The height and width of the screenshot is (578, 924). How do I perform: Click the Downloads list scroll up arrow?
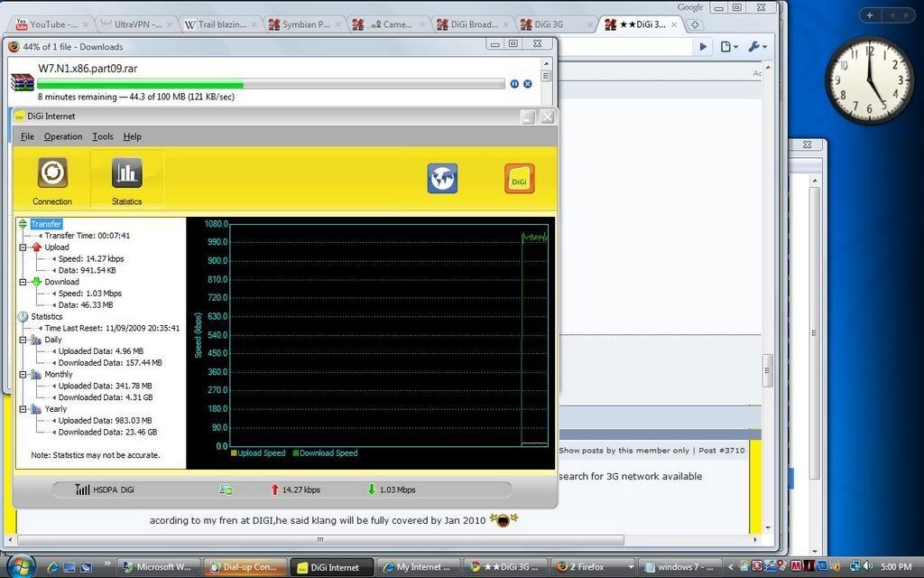546,64
